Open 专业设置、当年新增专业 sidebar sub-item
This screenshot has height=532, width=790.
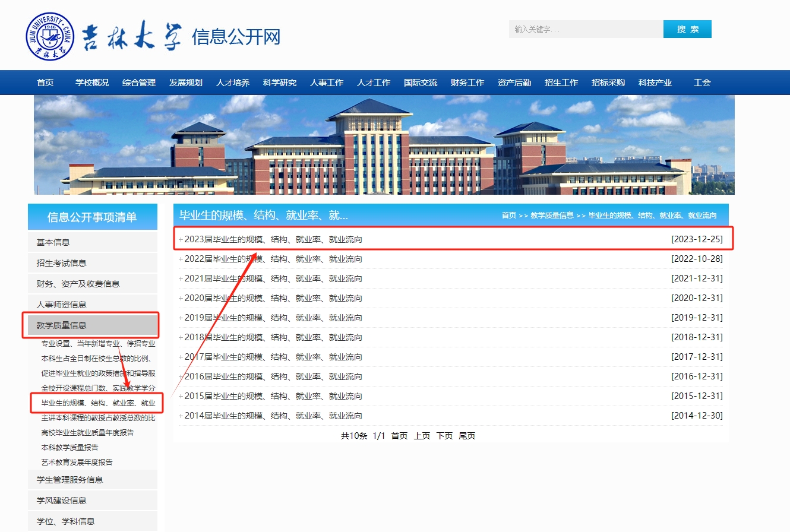click(x=98, y=344)
